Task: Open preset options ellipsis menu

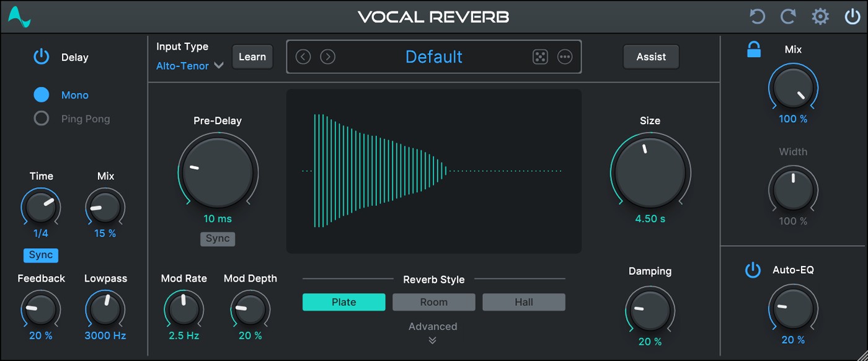Action: coord(565,57)
